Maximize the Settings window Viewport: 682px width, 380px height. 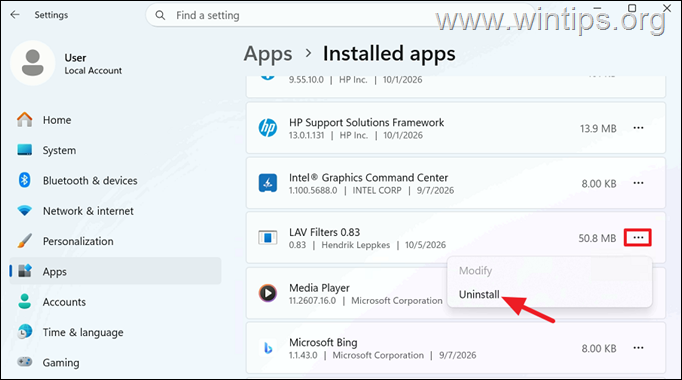pyautogui.click(x=632, y=8)
